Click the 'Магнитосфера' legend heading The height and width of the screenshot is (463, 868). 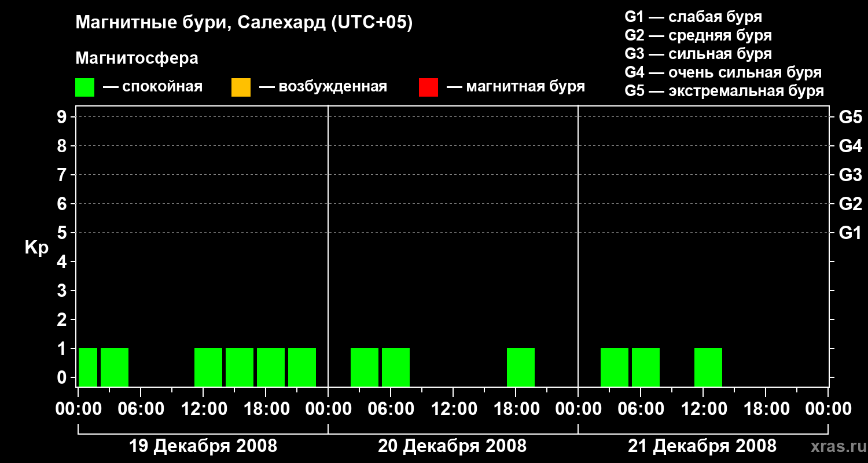[137, 58]
